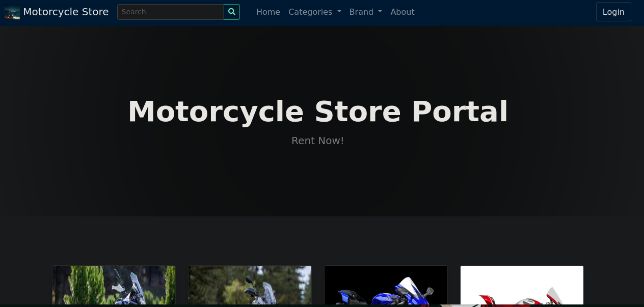Select the Motorcycle Store Portal heading
This screenshot has width=644, height=307.
(317, 111)
